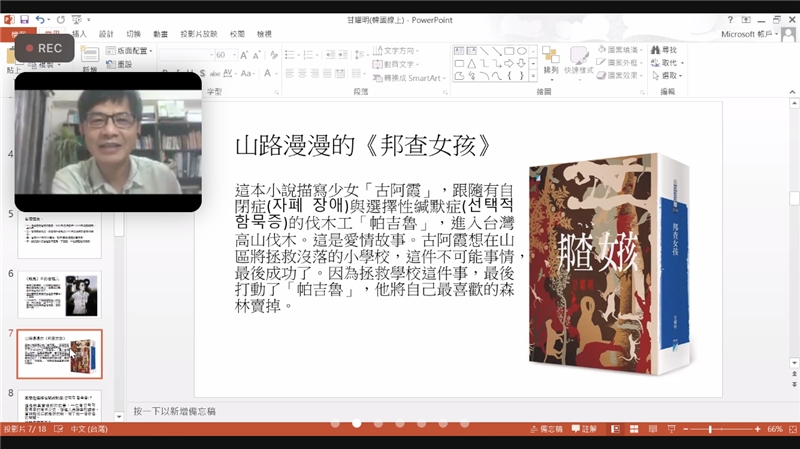Select slide 8 thumbnail

[x=60, y=406]
